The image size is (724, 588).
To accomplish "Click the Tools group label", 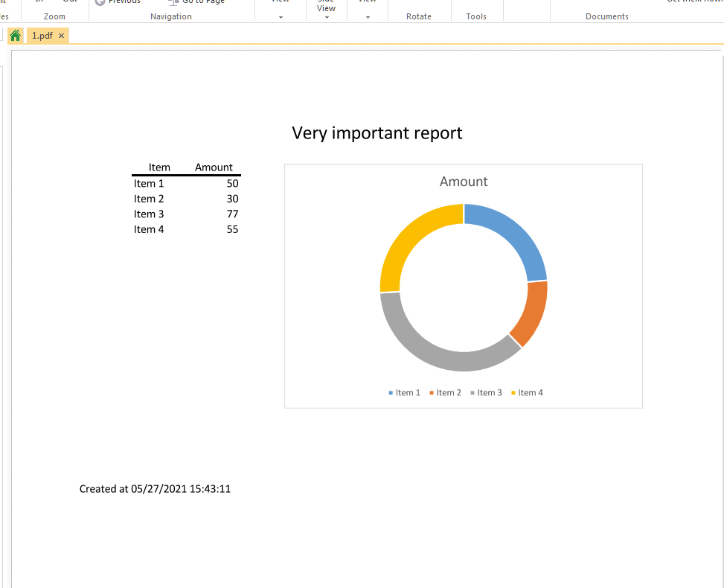I will tap(476, 16).
